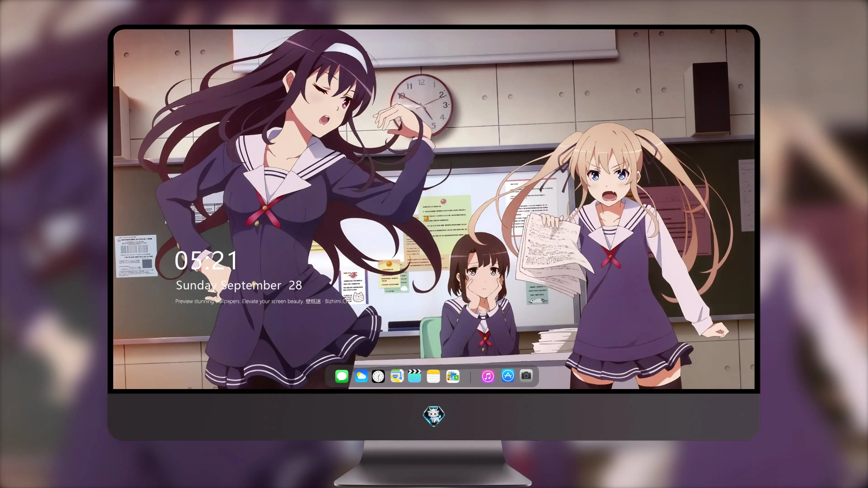Launch the Videos clapperboard app
The width and height of the screenshot is (868, 488).
pos(415,376)
